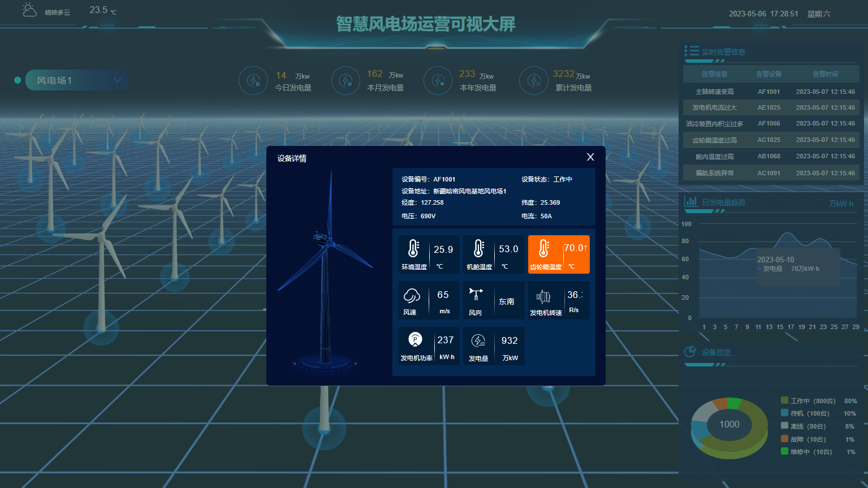Click the orange gearbox temperature tile

click(x=558, y=254)
